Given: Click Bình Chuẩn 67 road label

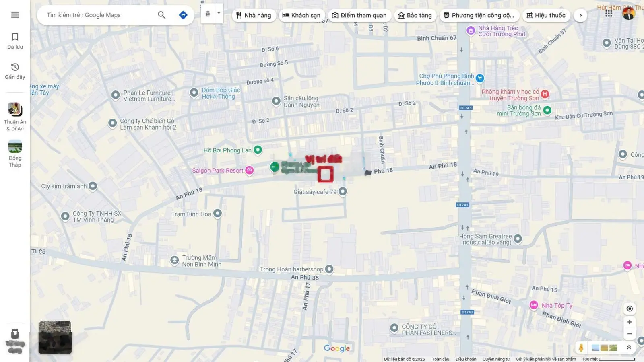Looking at the screenshot, I should pos(437,38).
